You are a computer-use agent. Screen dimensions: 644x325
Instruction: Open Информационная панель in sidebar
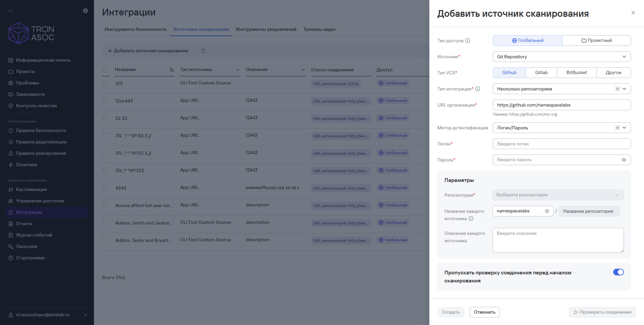tap(43, 60)
